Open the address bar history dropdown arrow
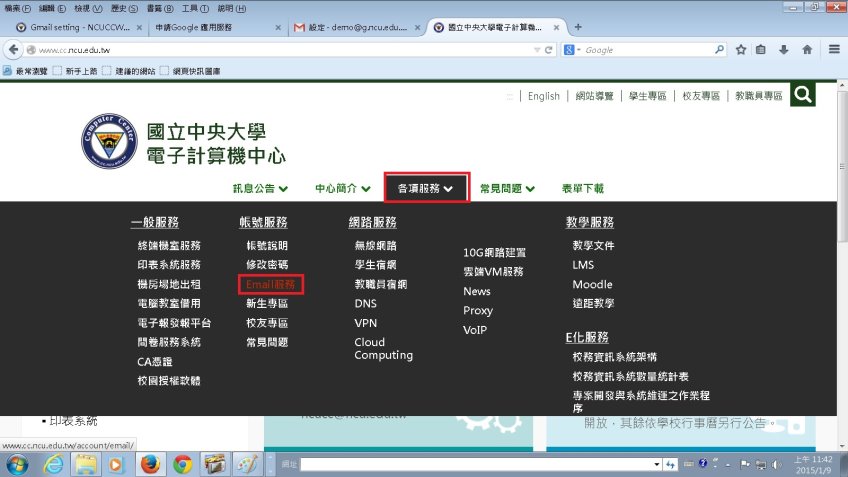 pos(536,49)
